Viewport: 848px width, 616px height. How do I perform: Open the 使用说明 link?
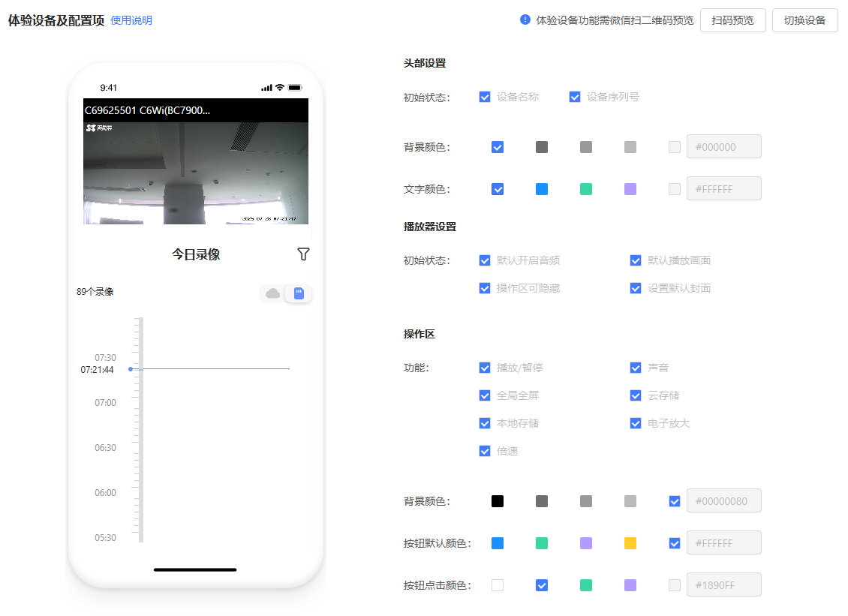(x=131, y=20)
